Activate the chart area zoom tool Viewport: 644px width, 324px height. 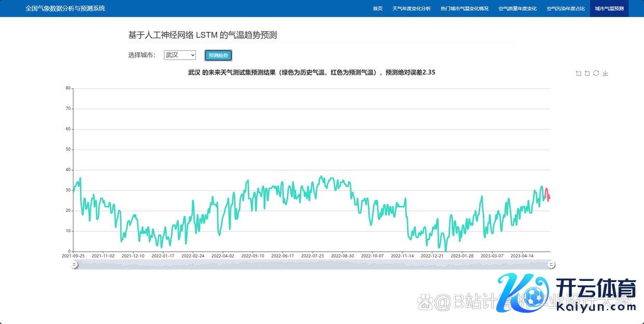578,73
